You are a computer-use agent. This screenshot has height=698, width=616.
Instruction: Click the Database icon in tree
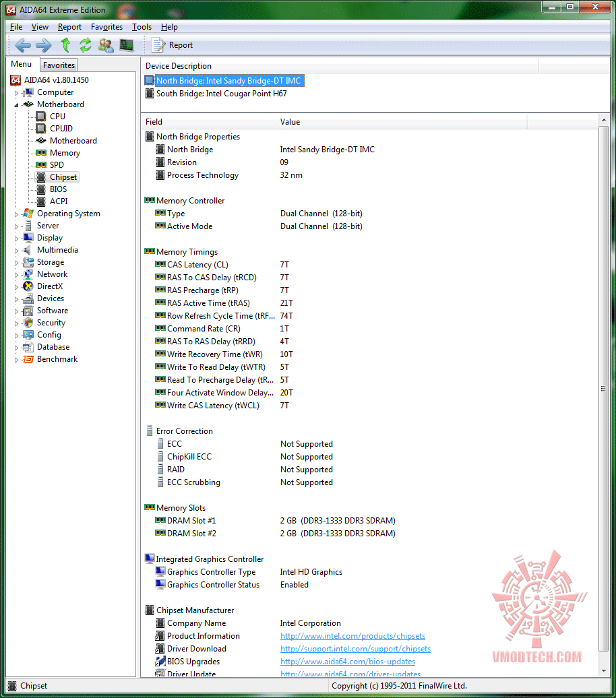(28, 347)
